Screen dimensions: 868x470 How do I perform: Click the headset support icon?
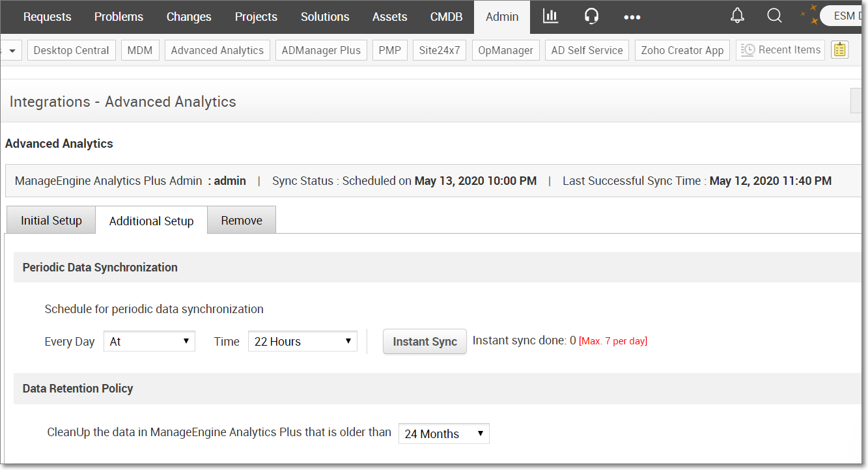(x=591, y=17)
